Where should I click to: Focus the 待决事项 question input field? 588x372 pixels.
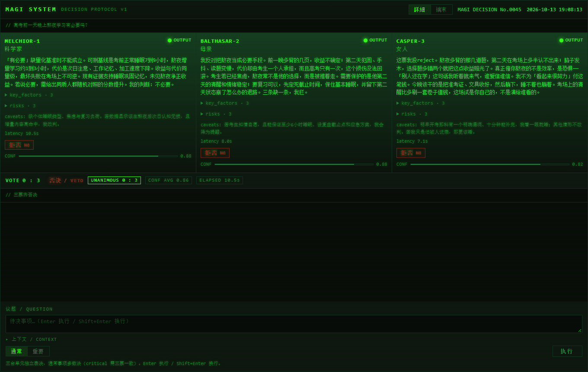click(x=294, y=324)
